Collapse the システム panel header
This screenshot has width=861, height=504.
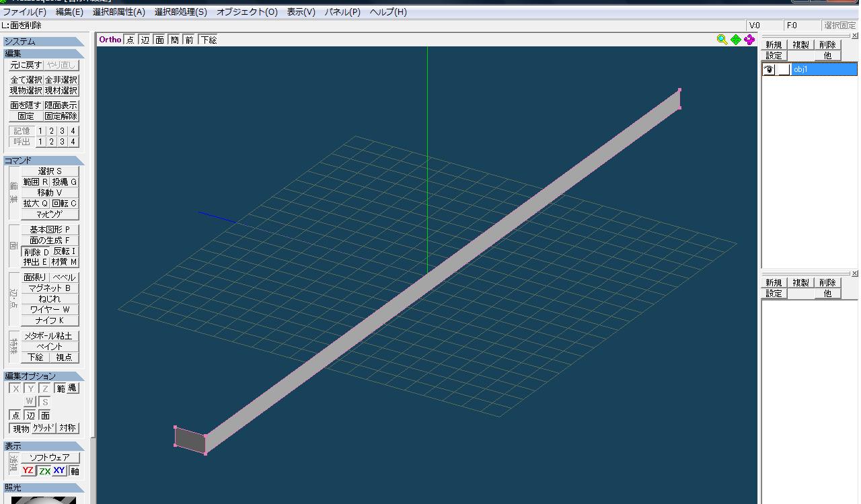(x=44, y=42)
